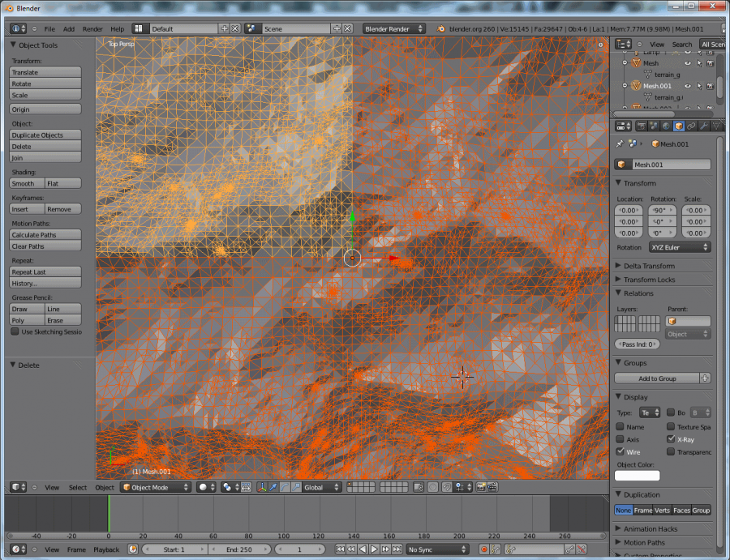Open the Object Mode dropdown
Viewport: 730px width, 560px height.
pos(155,487)
